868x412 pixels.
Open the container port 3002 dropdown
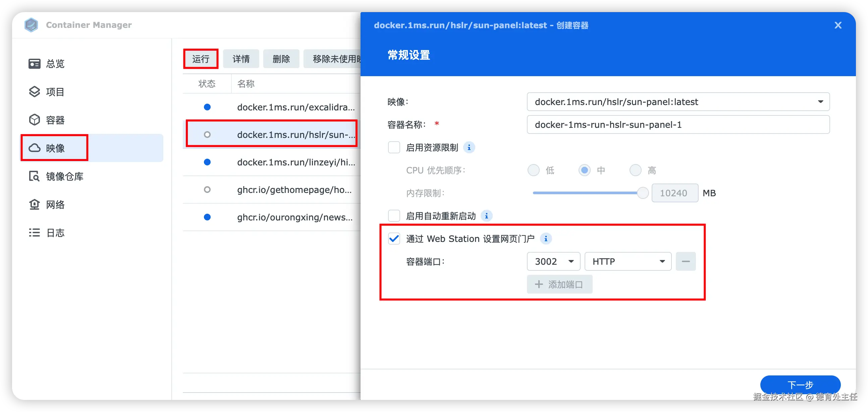tap(553, 261)
